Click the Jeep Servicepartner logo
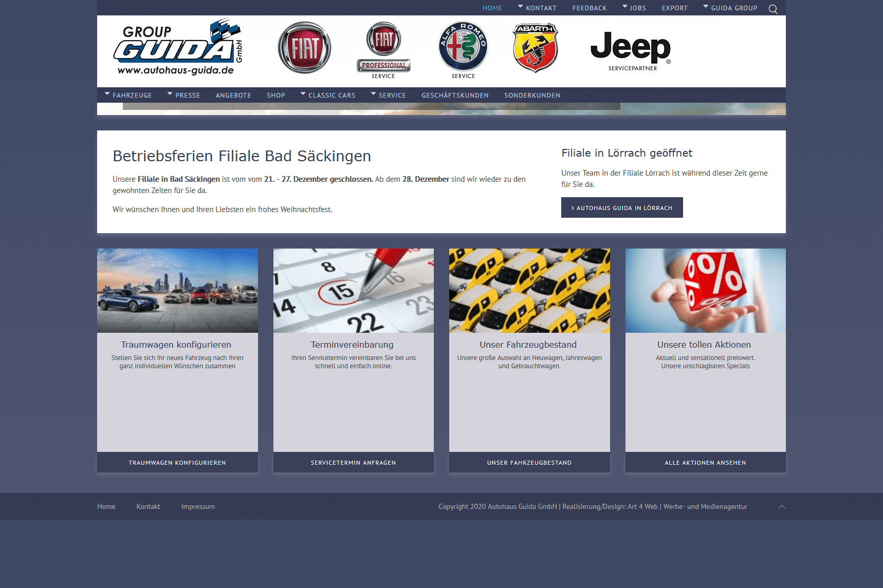Screen dimensions: 883x588 click(631, 50)
